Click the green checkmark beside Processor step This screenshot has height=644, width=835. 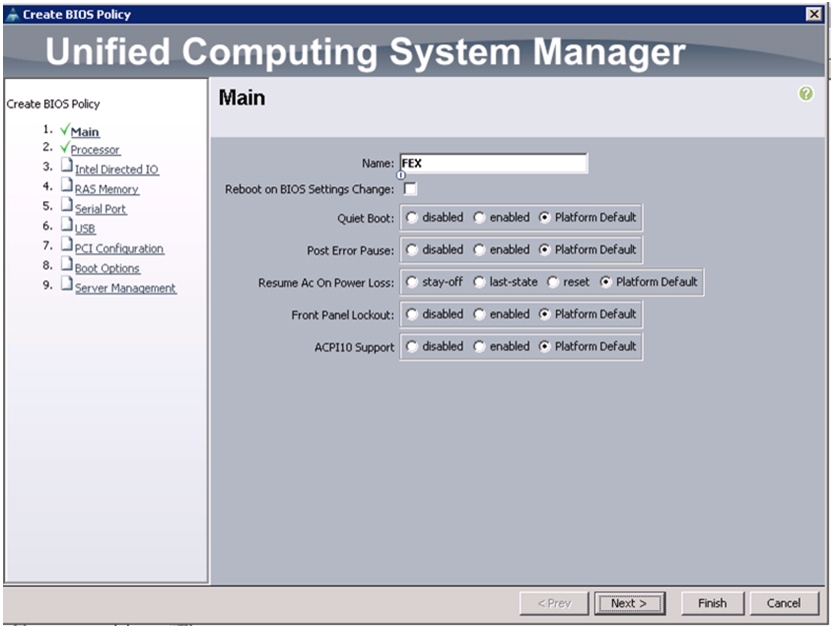click(x=65, y=148)
